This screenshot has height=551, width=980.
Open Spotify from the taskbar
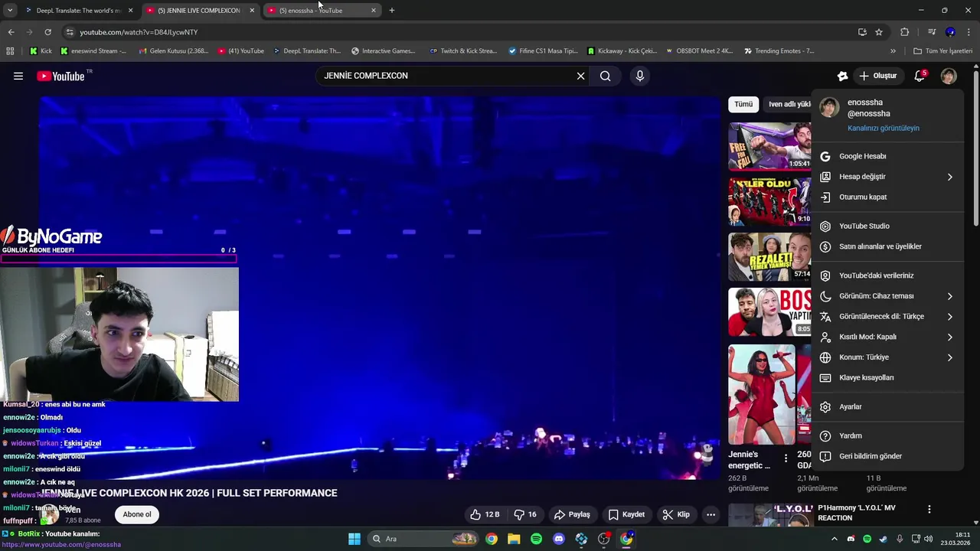(x=536, y=539)
